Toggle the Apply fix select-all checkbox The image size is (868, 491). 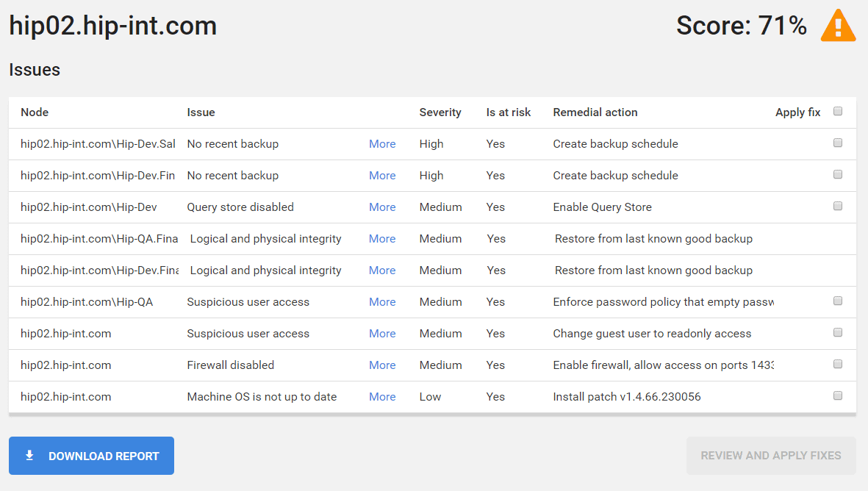coord(838,112)
